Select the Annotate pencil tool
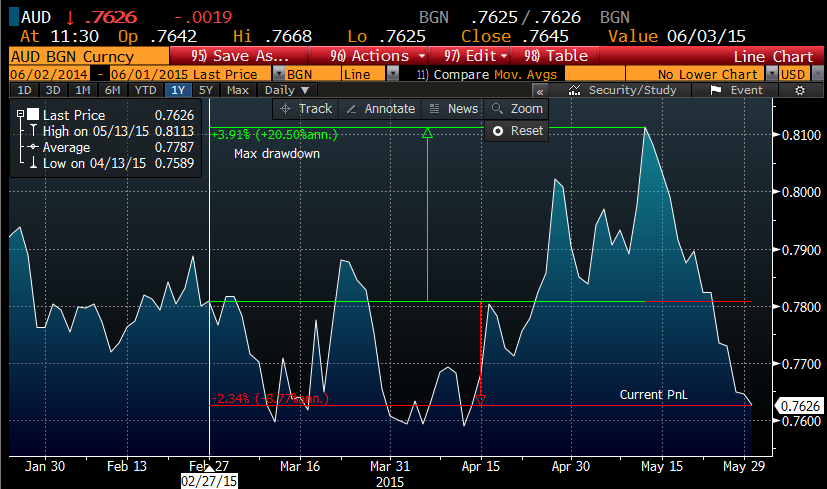 (x=380, y=108)
